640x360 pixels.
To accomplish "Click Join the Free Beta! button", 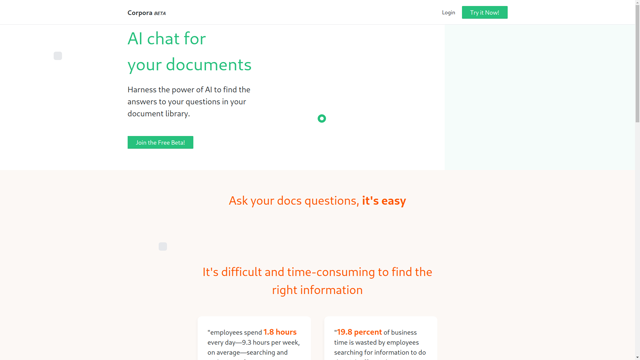I will pyautogui.click(x=160, y=142).
